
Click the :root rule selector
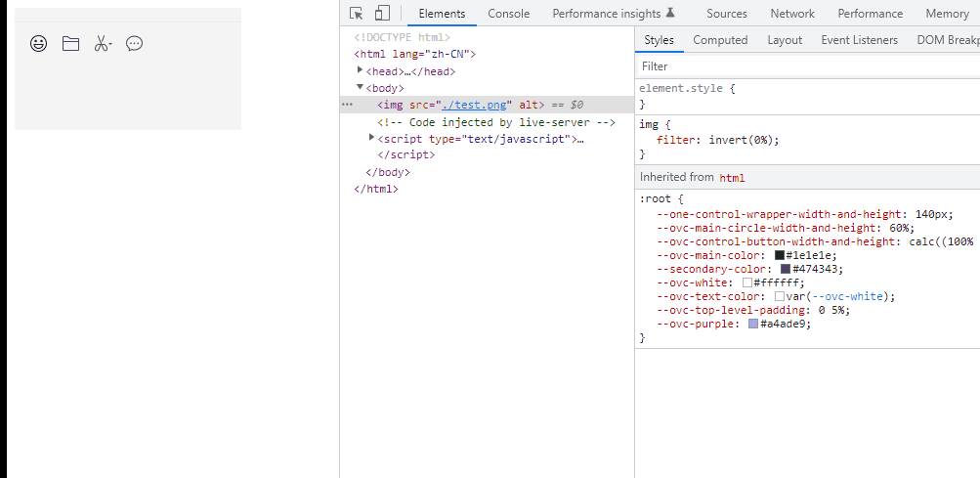tap(655, 199)
